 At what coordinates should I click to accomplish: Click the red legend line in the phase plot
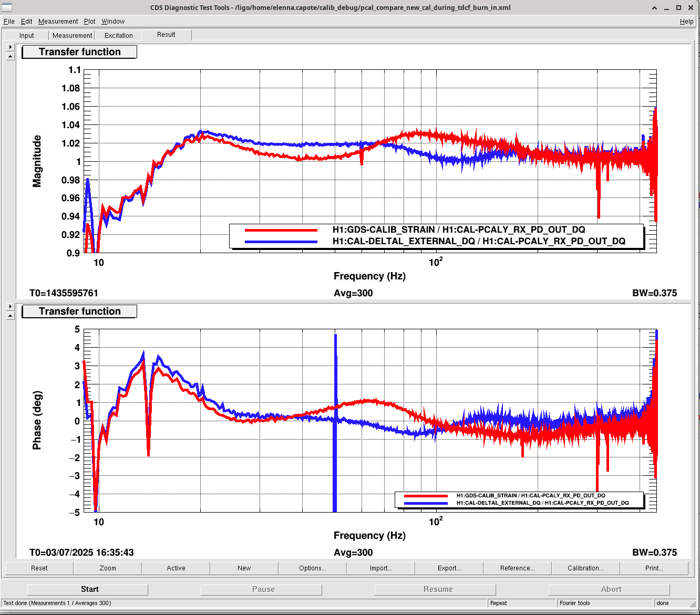pos(426,496)
